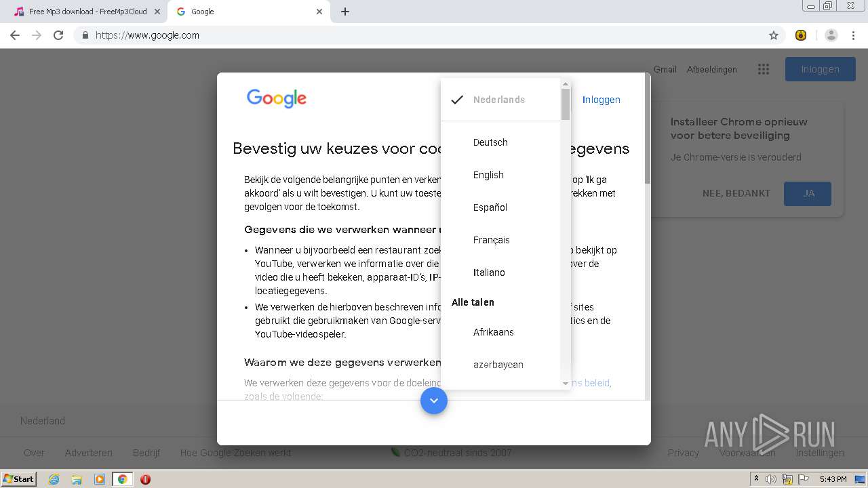Open the Google apps grid
Screen dimensions: 868x488
click(764, 69)
